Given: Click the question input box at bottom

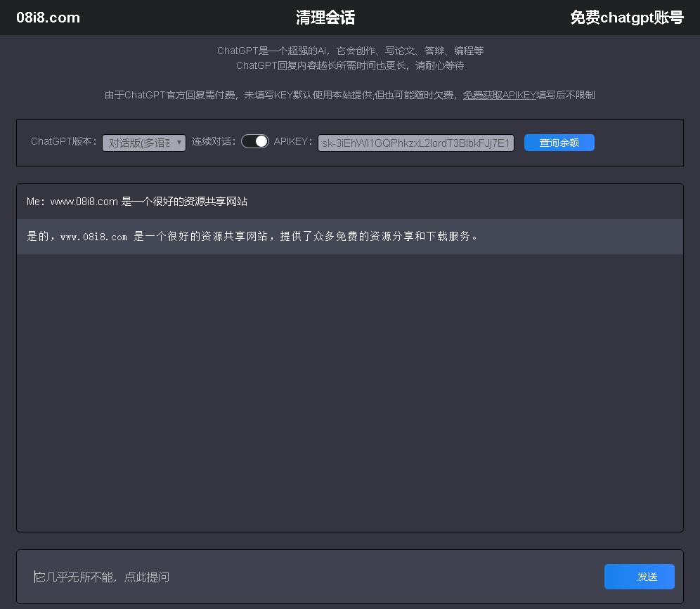Looking at the screenshot, I should tap(309, 576).
